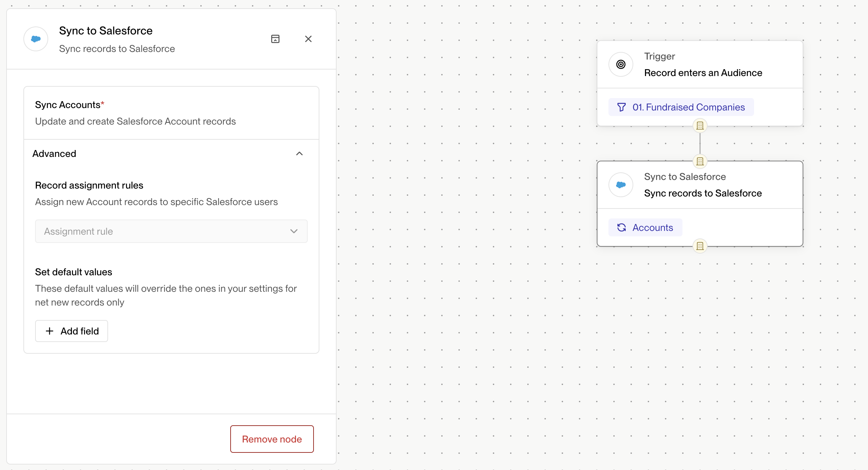The height and width of the screenshot is (470, 868).
Task: Close the Sync to Salesforce panel
Action: (308, 39)
